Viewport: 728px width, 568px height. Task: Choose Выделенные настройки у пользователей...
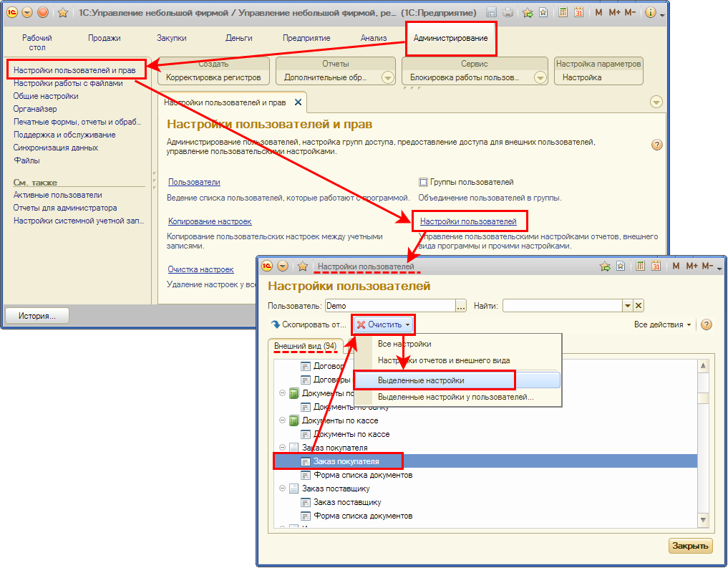[x=456, y=397]
